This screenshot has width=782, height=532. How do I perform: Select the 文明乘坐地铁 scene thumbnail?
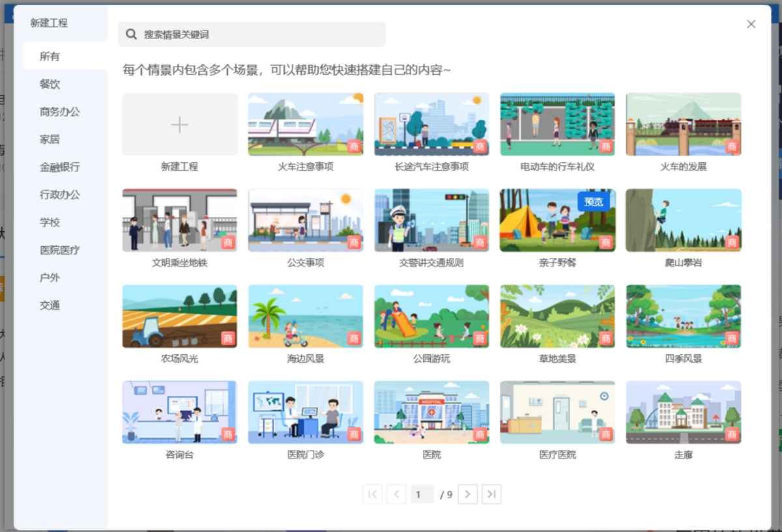coord(179,220)
